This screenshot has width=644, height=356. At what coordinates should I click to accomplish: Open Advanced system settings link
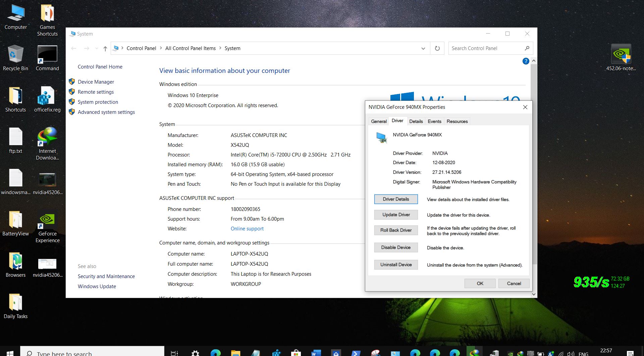pyautogui.click(x=106, y=112)
